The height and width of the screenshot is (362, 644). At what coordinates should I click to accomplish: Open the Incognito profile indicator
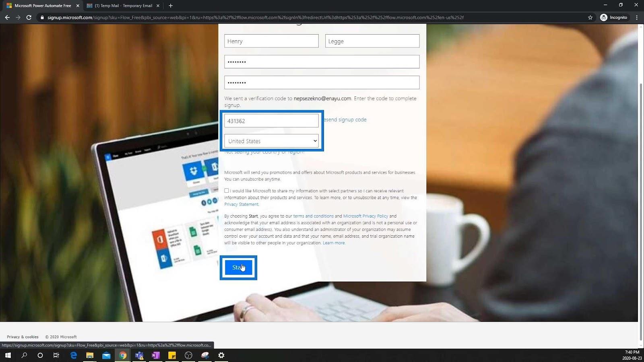pyautogui.click(x=614, y=17)
